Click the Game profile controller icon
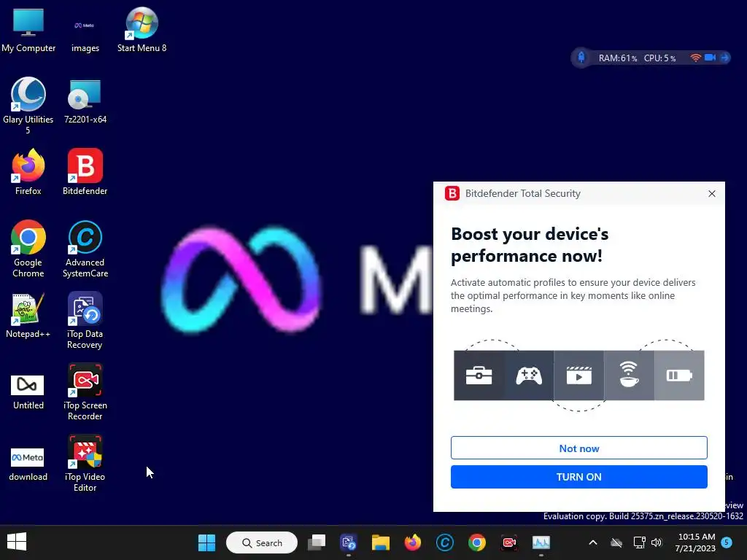 529,376
